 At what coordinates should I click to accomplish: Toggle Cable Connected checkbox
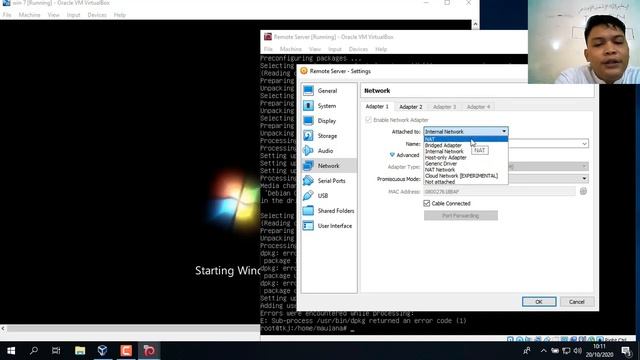pyautogui.click(x=427, y=203)
